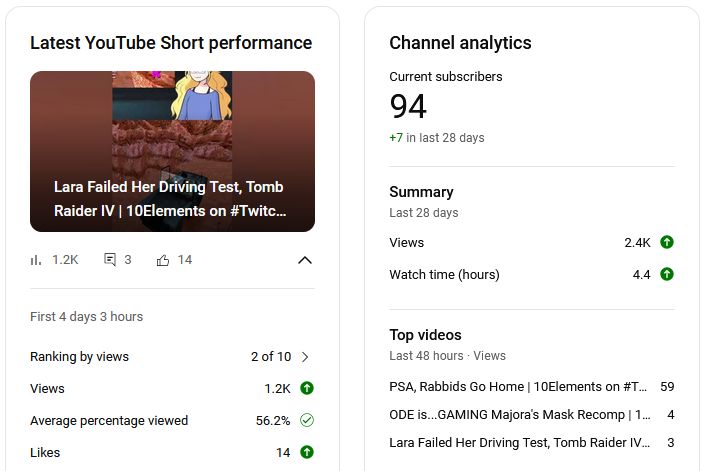Click the 'Summary' heading

421,192
